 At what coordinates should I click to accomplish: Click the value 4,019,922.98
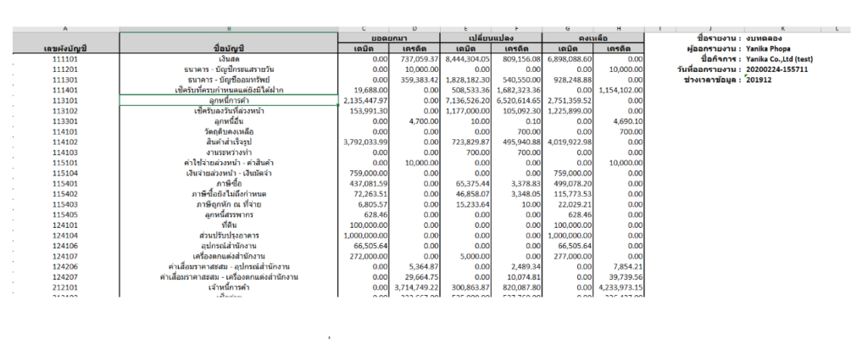569,142
